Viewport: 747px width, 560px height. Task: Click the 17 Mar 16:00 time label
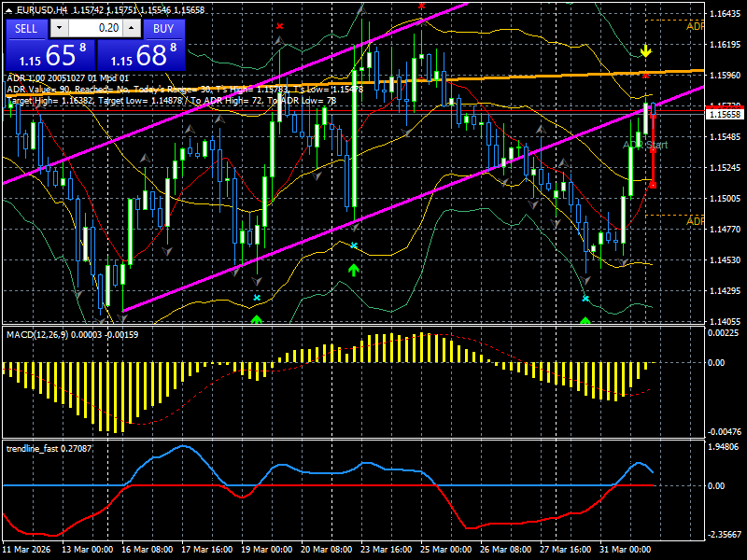(206, 549)
